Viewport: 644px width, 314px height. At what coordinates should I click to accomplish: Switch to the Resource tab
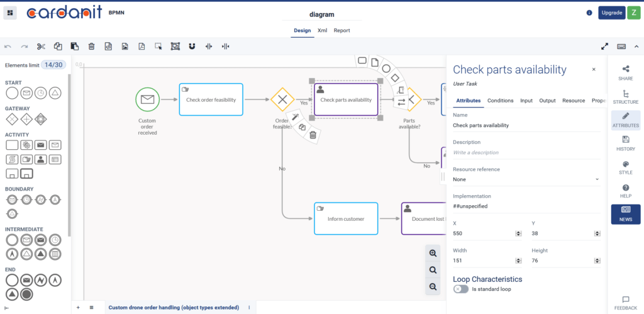click(574, 101)
